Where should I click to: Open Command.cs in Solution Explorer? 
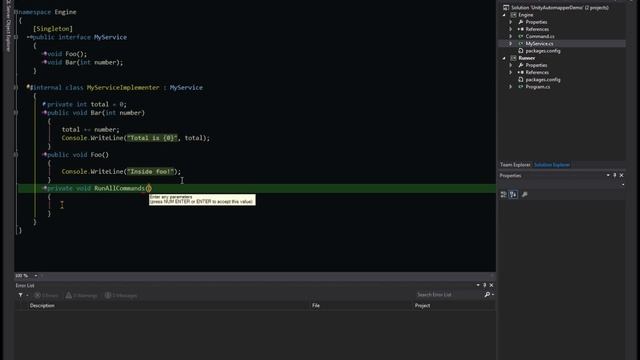540,36
